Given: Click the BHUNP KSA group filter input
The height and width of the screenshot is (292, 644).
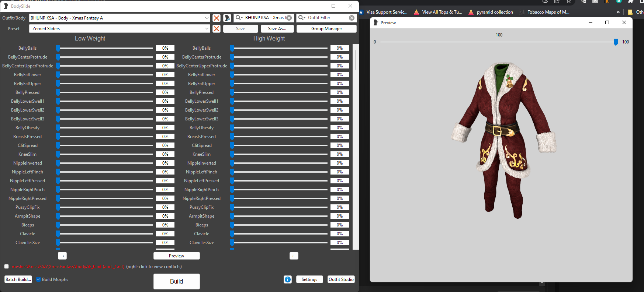Looking at the screenshot, I should (264, 18).
